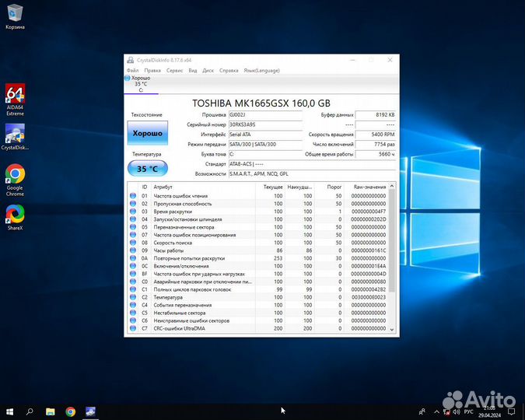Click the 35 °C temperature indicator
The image size is (525, 420).
(148, 169)
